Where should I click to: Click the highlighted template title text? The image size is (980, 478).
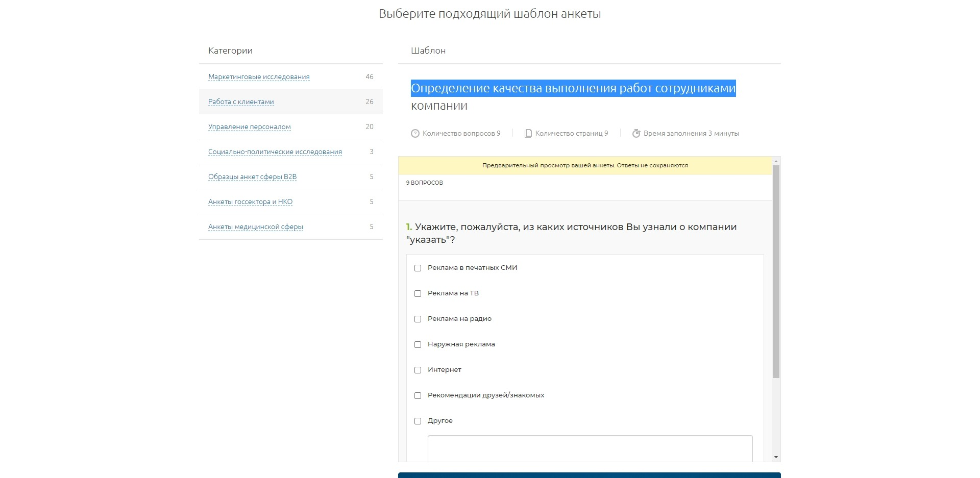tap(573, 88)
